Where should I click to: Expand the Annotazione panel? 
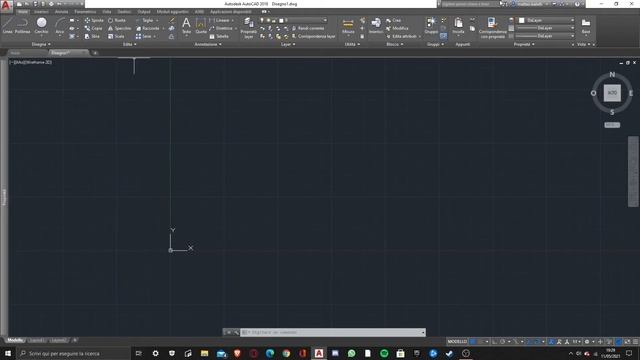coord(208,44)
